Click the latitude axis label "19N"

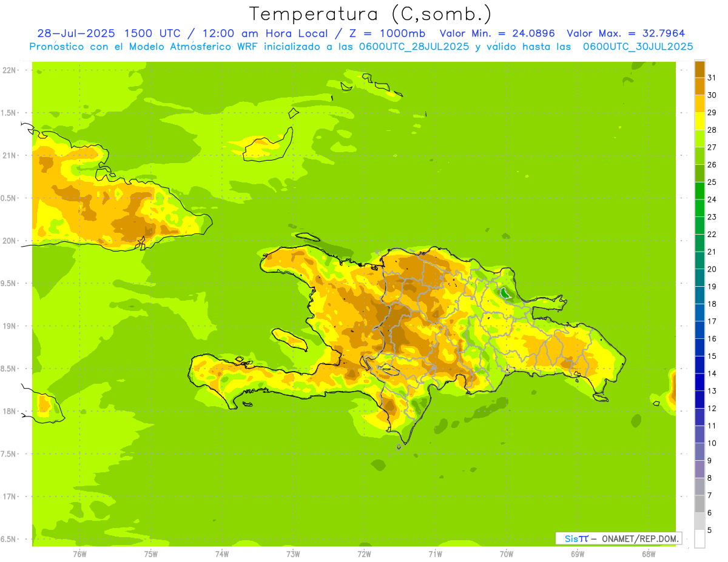(x=9, y=326)
